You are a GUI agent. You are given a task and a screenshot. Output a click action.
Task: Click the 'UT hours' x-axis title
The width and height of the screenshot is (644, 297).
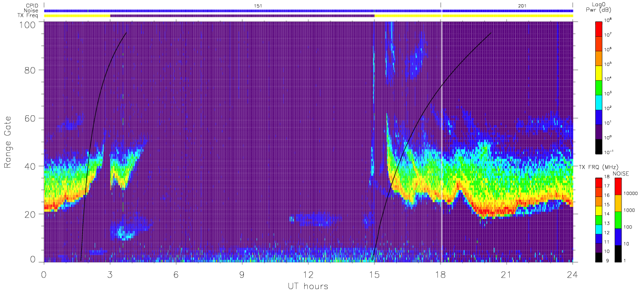tap(308, 286)
